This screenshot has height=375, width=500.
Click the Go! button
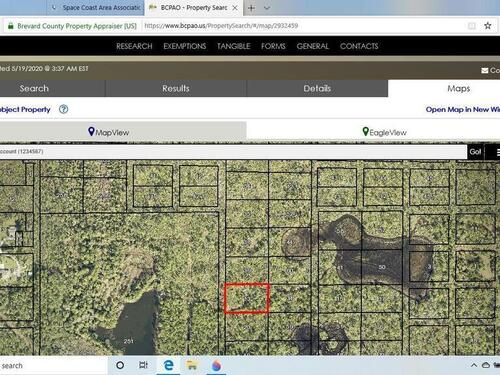pyautogui.click(x=475, y=152)
